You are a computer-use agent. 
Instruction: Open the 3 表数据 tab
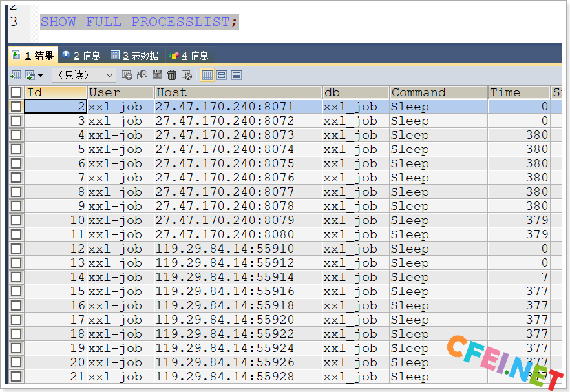click(x=135, y=56)
